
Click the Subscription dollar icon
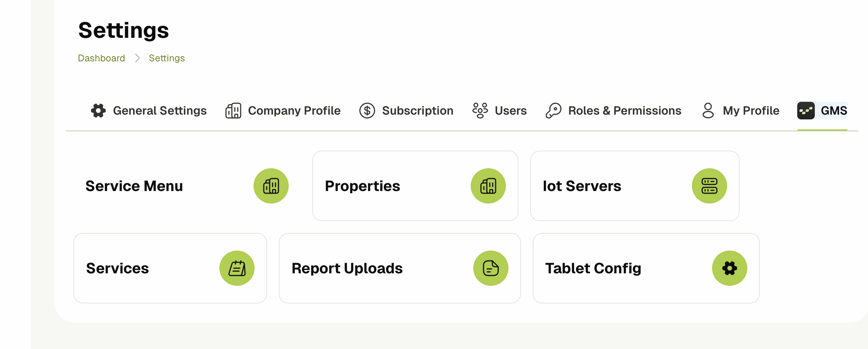(x=367, y=111)
